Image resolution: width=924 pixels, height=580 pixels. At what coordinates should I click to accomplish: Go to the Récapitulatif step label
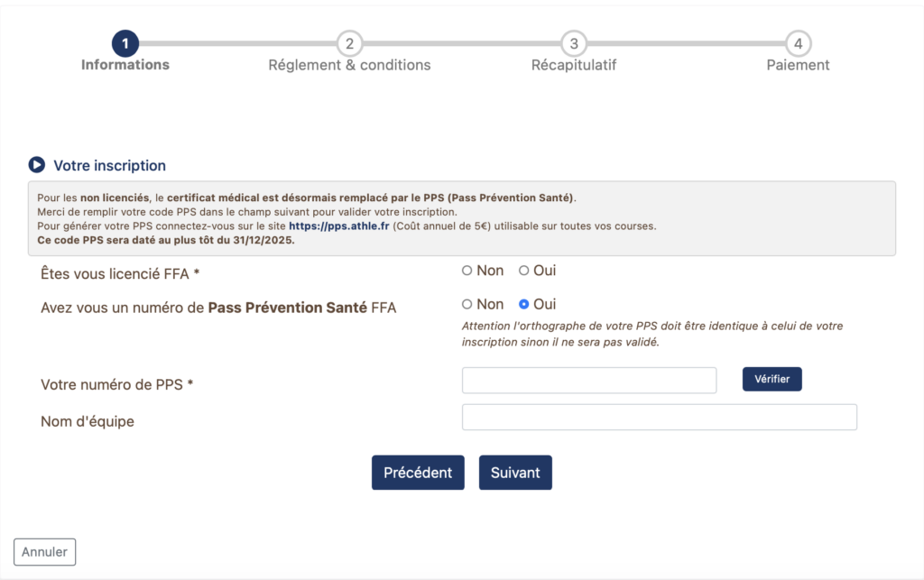pyautogui.click(x=574, y=65)
